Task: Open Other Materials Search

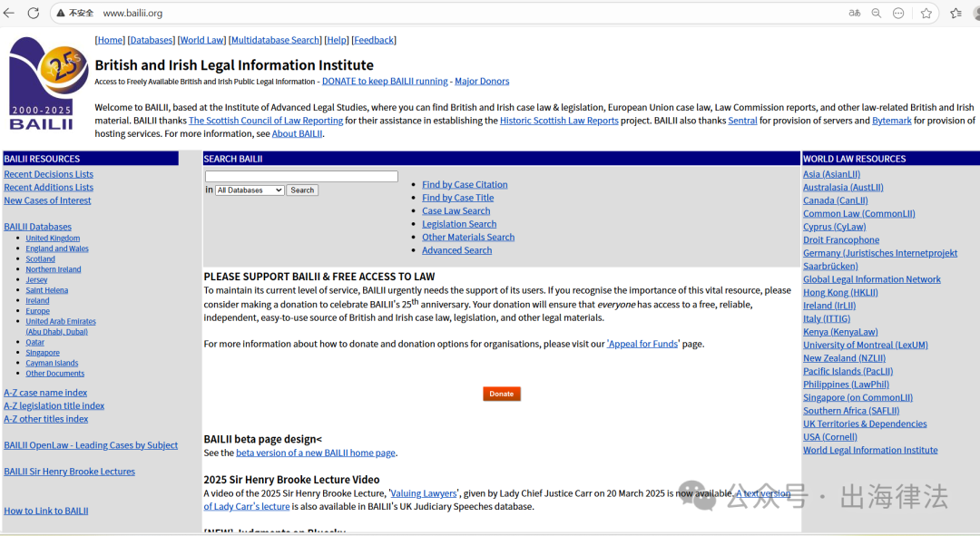Action: coord(468,238)
